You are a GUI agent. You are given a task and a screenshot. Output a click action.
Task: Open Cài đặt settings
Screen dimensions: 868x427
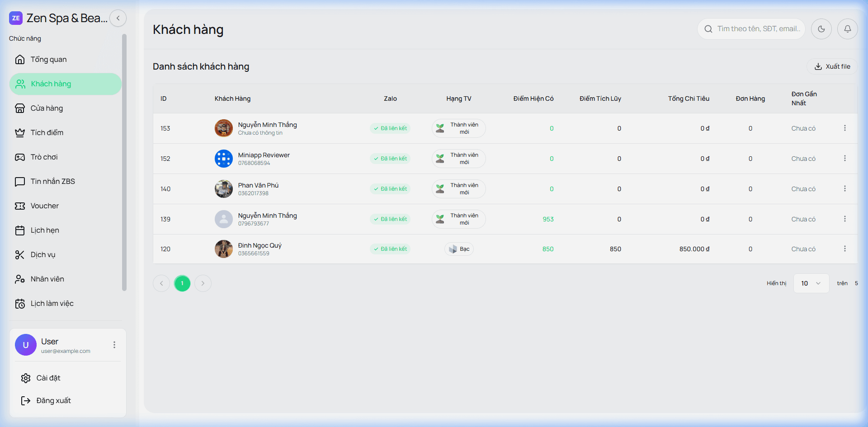click(48, 378)
